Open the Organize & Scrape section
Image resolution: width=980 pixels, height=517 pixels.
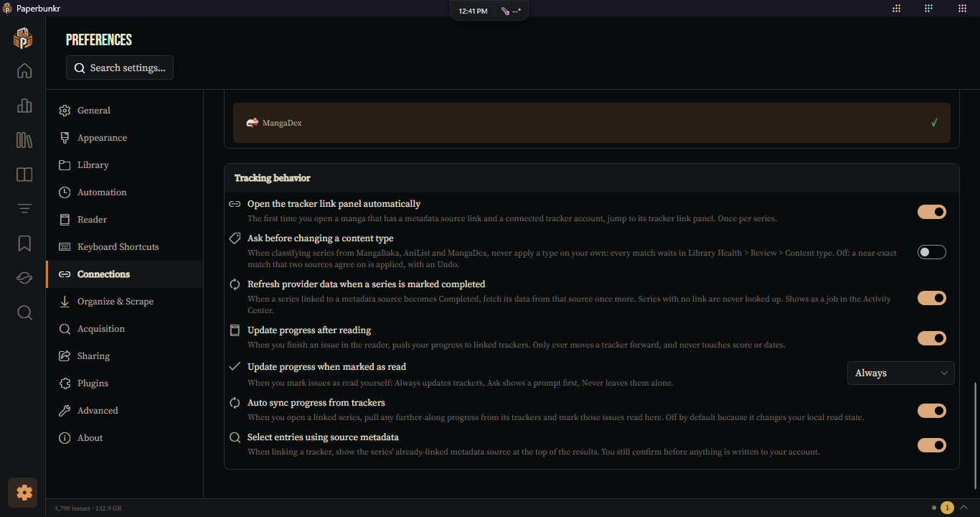[x=124, y=302]
